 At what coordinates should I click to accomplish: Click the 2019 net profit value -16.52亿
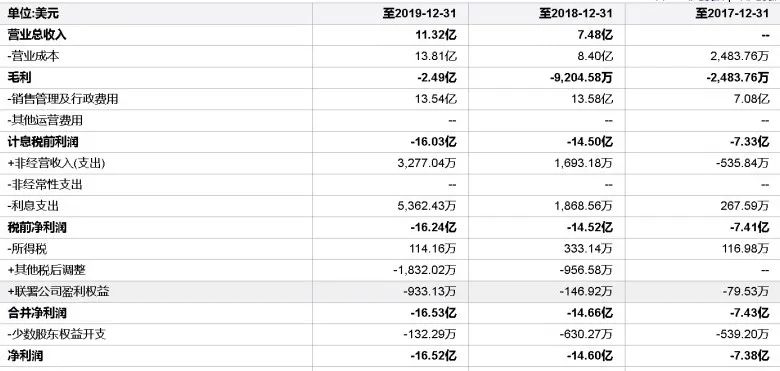(433, 356)
